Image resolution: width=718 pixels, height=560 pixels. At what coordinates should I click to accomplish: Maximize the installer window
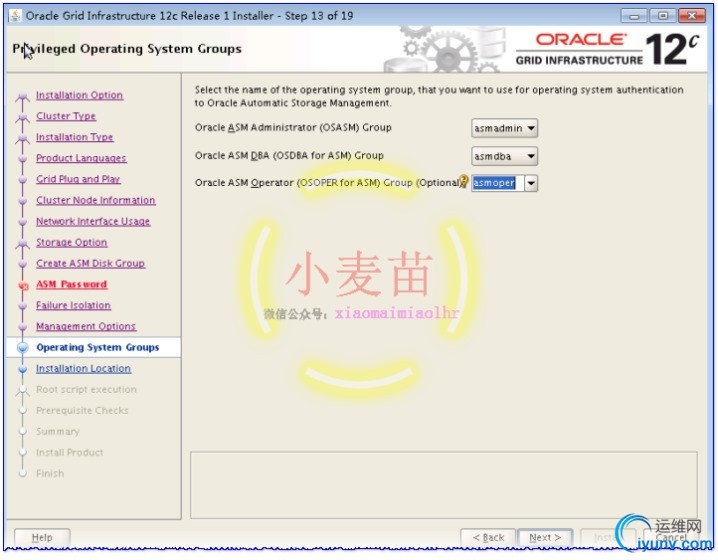(663, 16)
